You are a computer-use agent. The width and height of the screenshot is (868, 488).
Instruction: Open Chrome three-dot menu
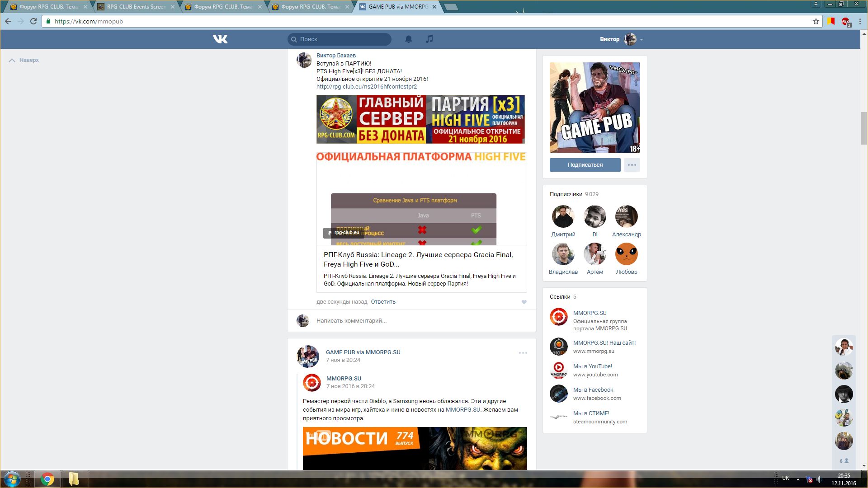coord(860,21)
